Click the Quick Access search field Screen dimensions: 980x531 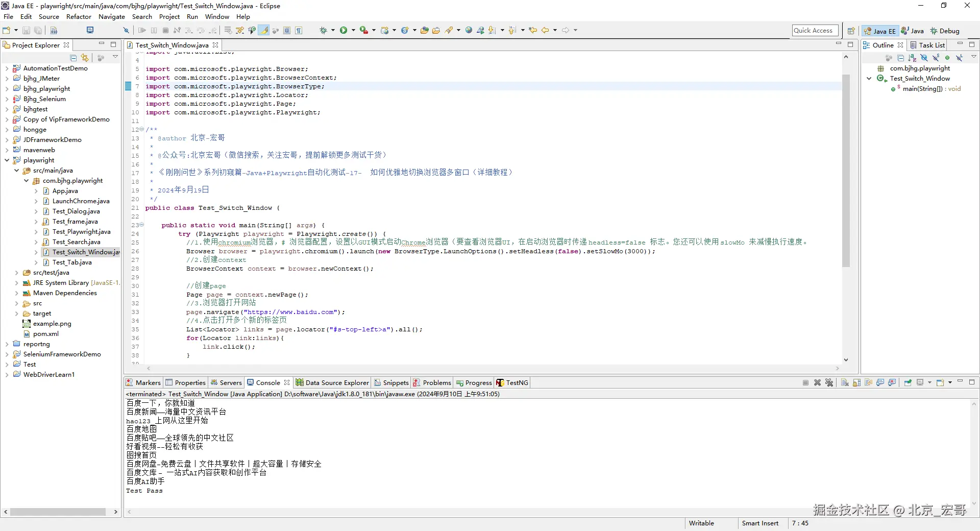815,30
